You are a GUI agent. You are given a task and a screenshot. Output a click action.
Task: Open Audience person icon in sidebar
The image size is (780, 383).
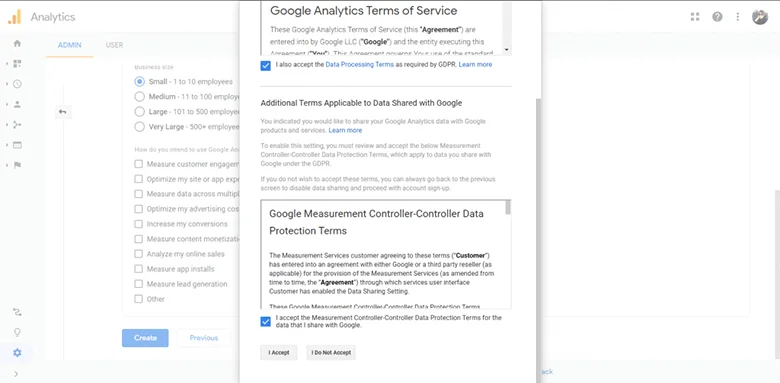coord(17,104)
